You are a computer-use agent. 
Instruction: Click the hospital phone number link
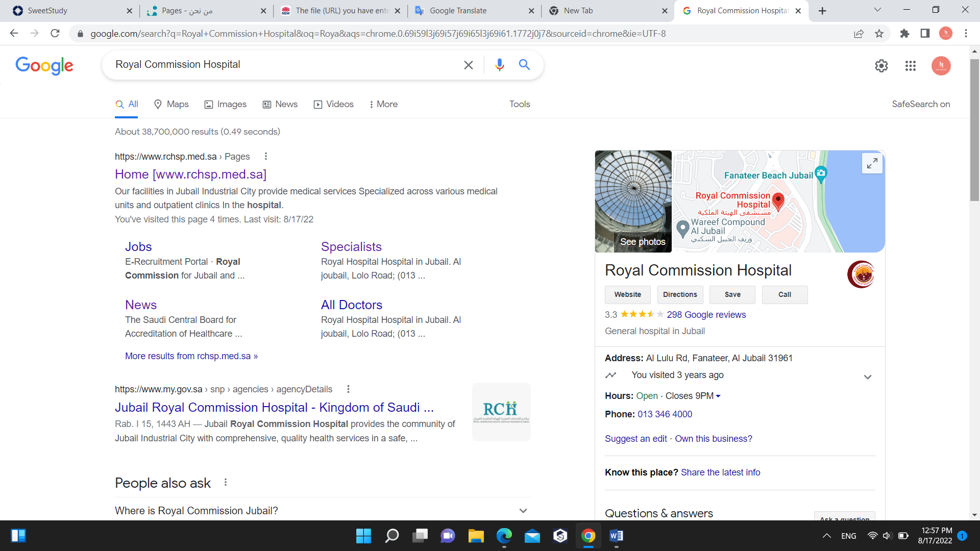tap(665, 414)
